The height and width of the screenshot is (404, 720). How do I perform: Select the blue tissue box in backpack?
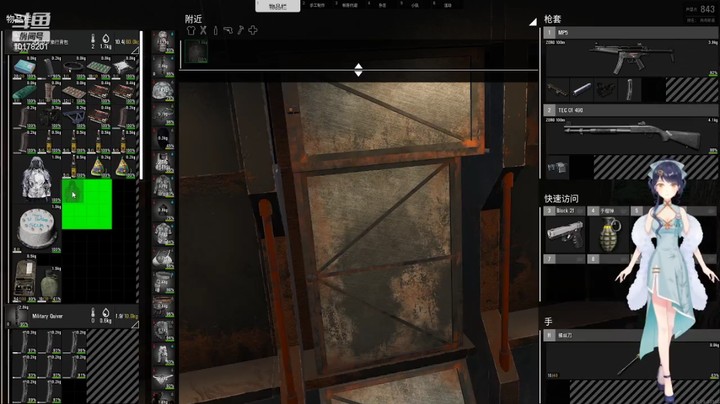point(24,68)
